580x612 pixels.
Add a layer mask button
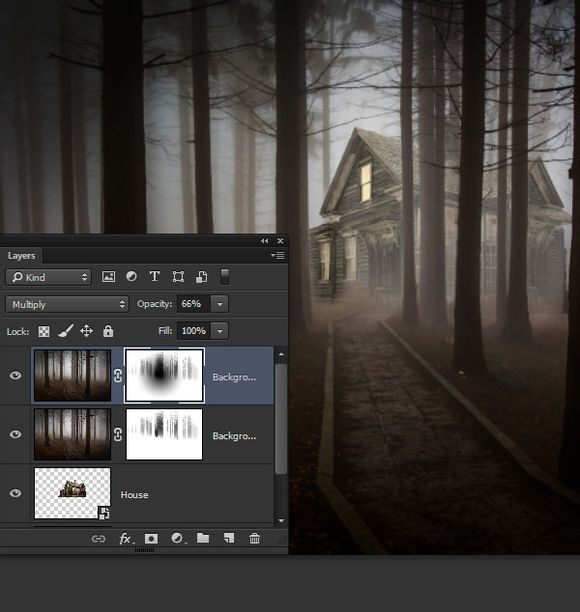[151, 539]
